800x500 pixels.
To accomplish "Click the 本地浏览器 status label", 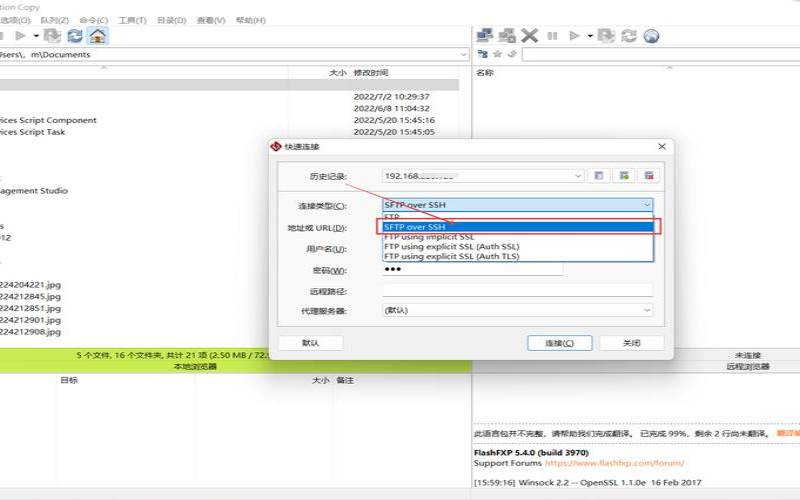I will [x=195, y=367].
